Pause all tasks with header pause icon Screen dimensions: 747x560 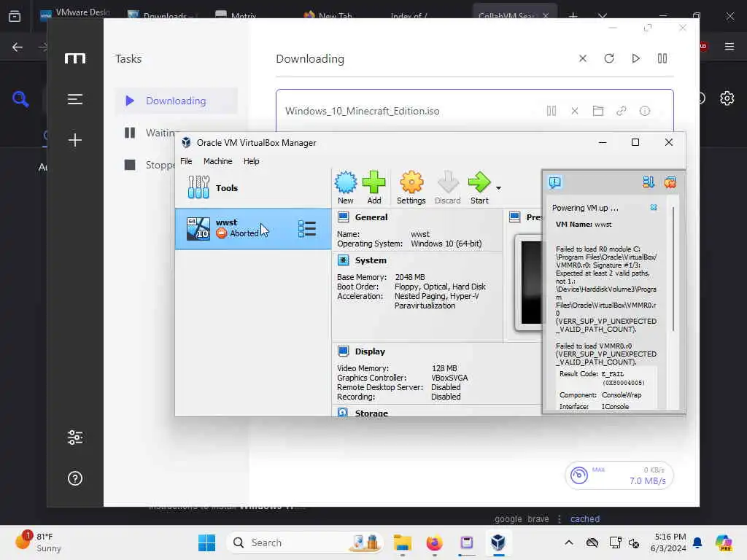click(x=662, y=58)
